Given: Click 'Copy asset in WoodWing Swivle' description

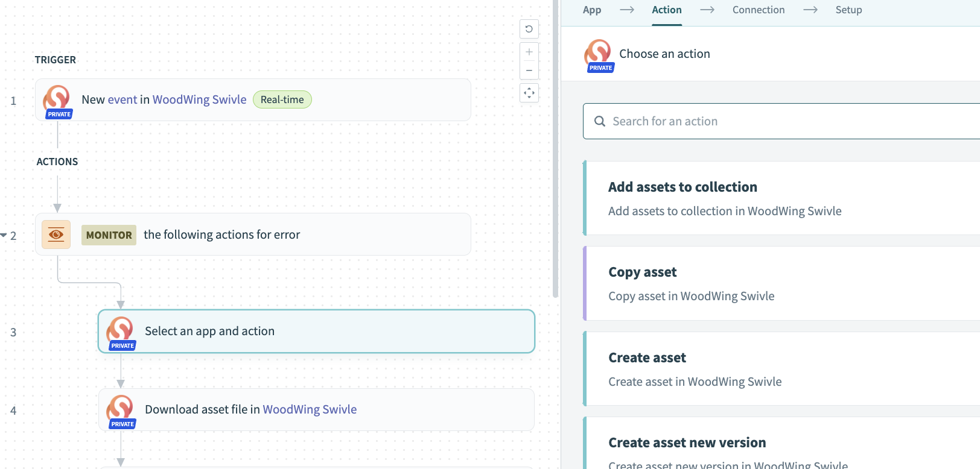Looking at the screenshot, I should tap(692, 296).
